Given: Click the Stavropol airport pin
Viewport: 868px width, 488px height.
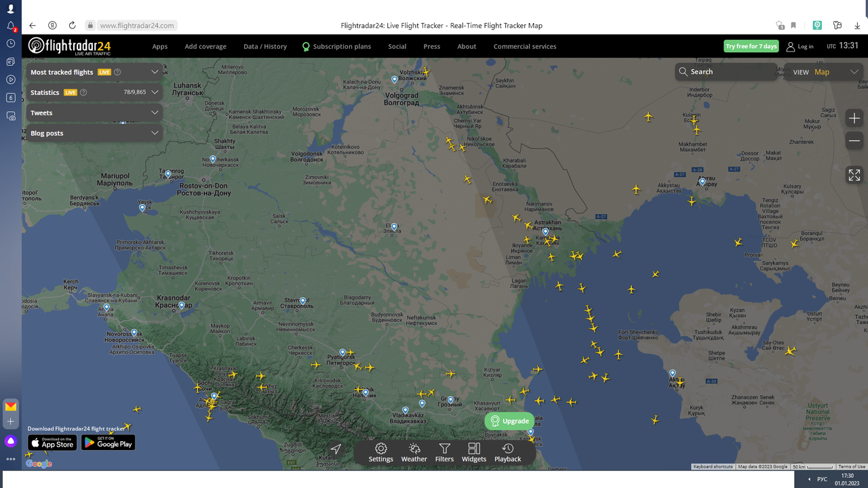Looking at the screenshot, I should click(303, 300).
